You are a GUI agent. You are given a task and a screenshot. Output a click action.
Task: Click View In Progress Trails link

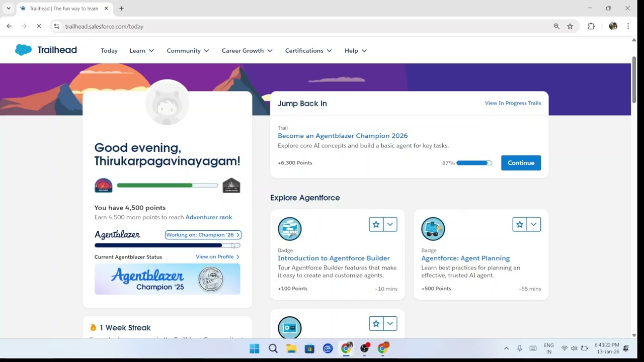click(x=513, y=103)
